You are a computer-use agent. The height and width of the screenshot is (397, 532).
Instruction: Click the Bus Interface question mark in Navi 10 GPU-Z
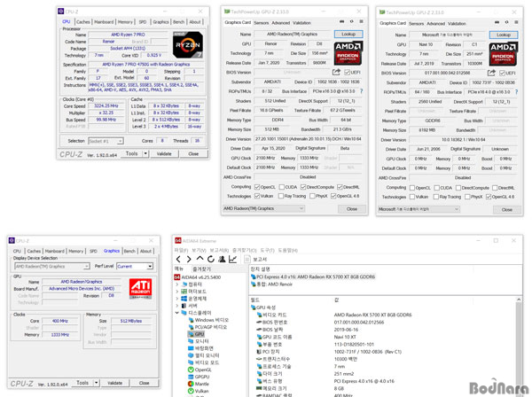pos(516,92)
